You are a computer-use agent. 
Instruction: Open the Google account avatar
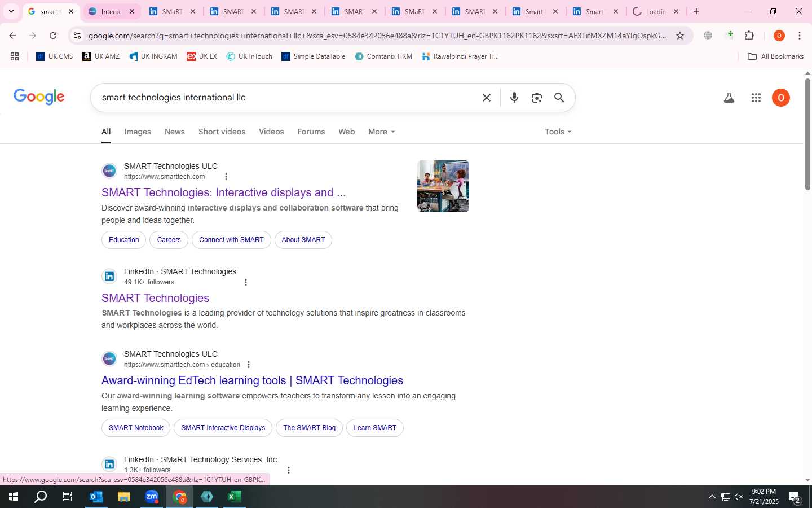coord(781,98)
